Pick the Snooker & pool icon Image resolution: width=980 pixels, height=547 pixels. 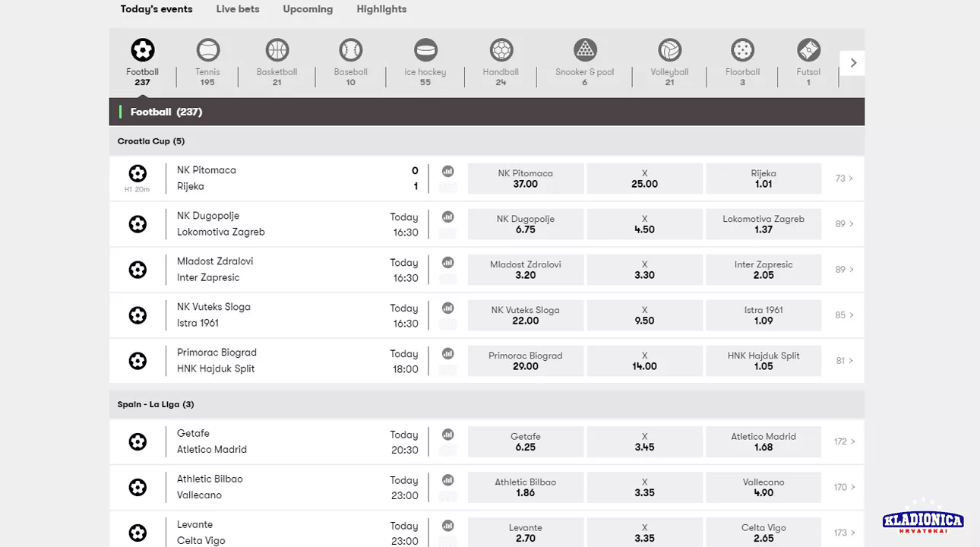pos(584,51)
